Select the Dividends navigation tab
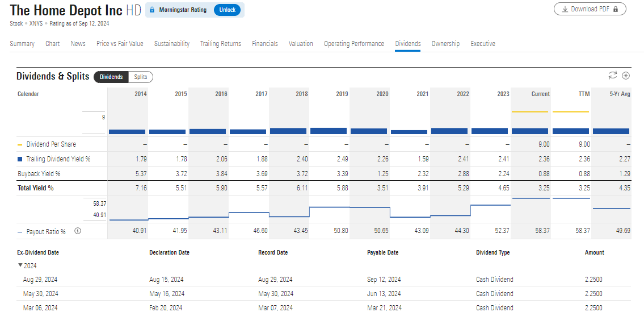The width and height of the screenshot is (644, 312). [x=408, y=44]
